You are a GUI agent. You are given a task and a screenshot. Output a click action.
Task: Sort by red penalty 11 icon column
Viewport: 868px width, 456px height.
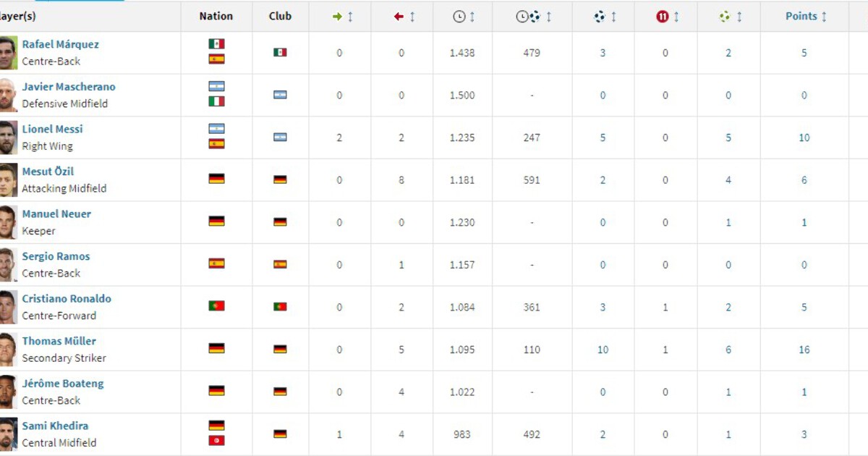point(663,17)
